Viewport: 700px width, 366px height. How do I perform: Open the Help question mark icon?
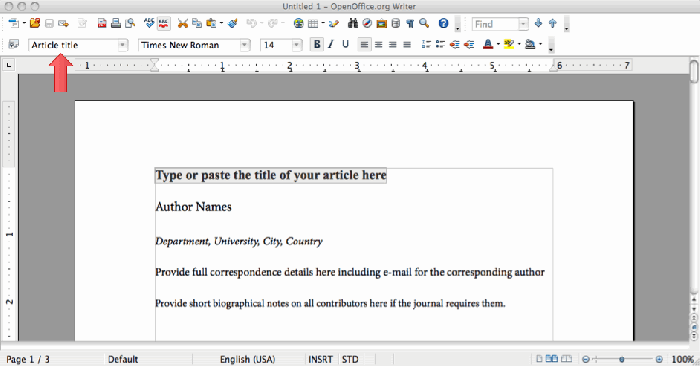click(443, 23)
